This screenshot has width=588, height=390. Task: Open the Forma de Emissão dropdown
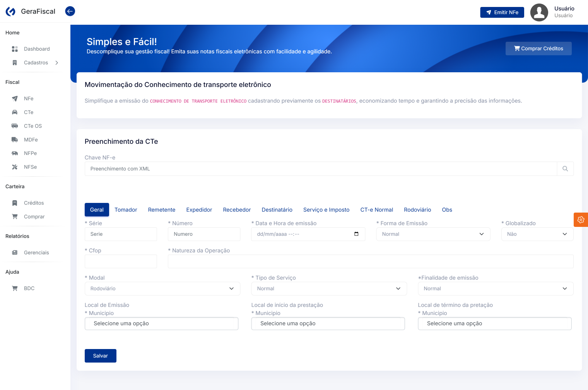coord(433,234)
